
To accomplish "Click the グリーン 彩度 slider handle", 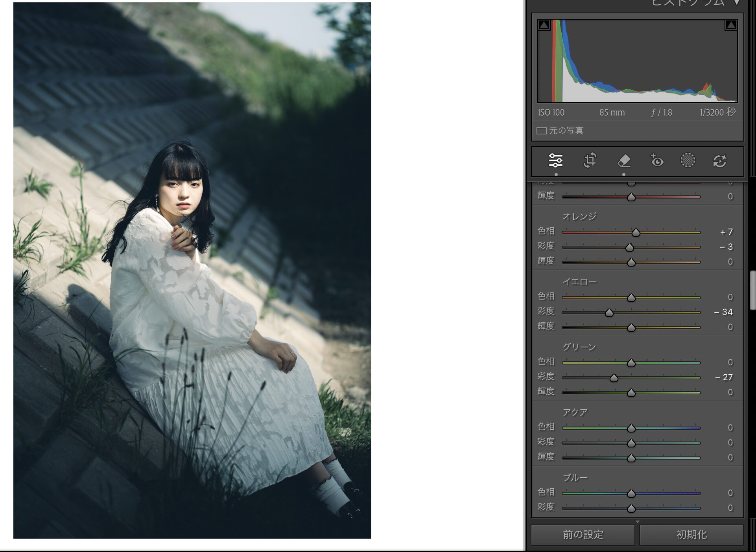I will point(614,378).
